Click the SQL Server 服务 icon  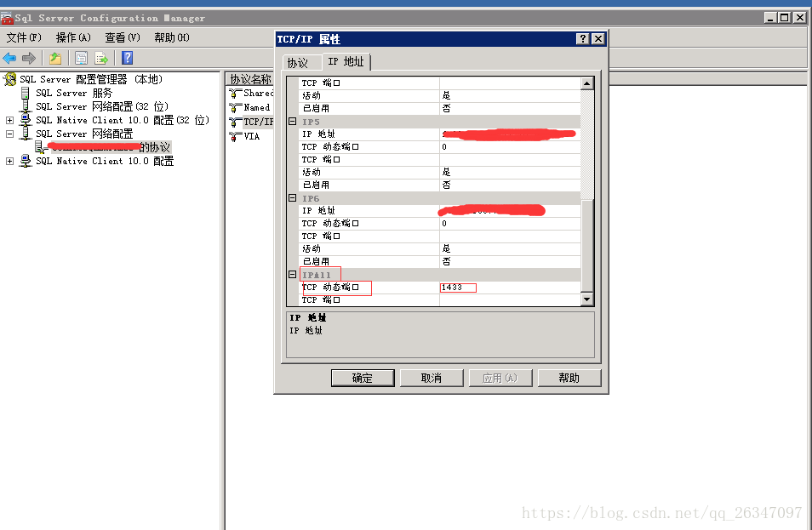pyautogui.click(x=25, y=94)
